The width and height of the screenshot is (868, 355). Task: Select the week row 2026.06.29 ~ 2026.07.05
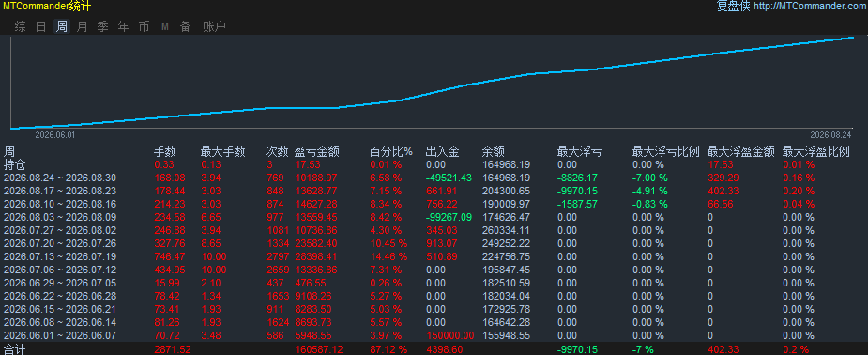pyautogui.click(x=434, y=283)
